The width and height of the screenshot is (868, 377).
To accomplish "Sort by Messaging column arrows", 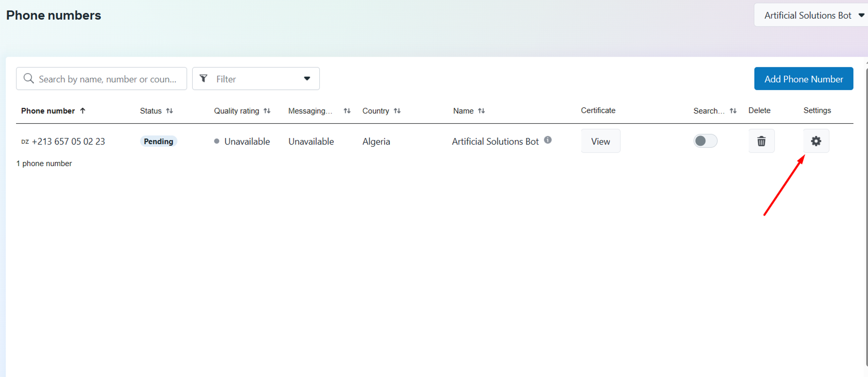I will click(347, 111).
